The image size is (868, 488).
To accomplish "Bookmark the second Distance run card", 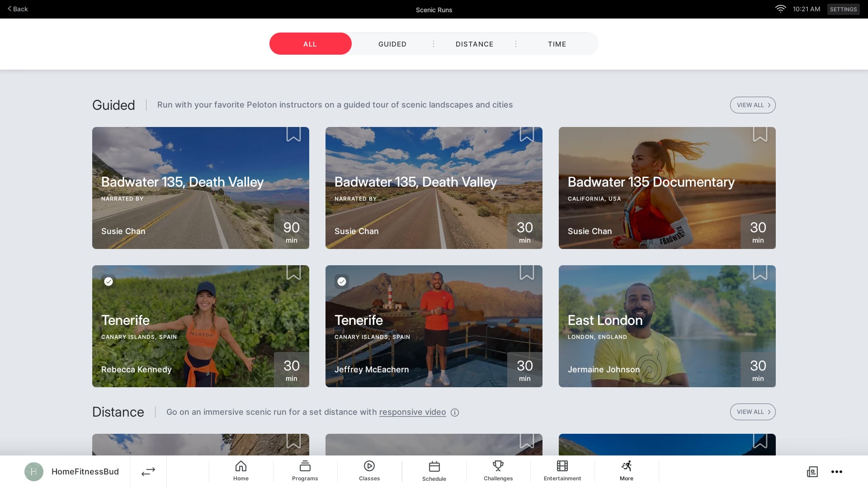I will click(527, 441).
